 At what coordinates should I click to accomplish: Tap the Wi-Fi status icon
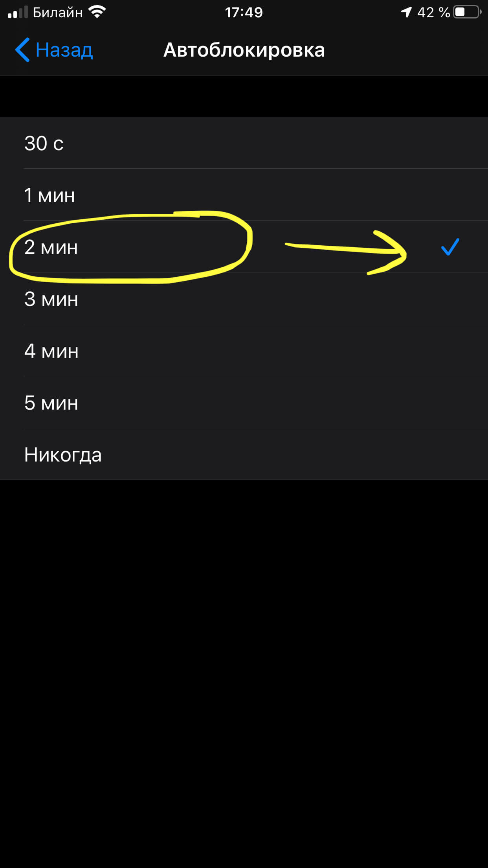[97, 12]
